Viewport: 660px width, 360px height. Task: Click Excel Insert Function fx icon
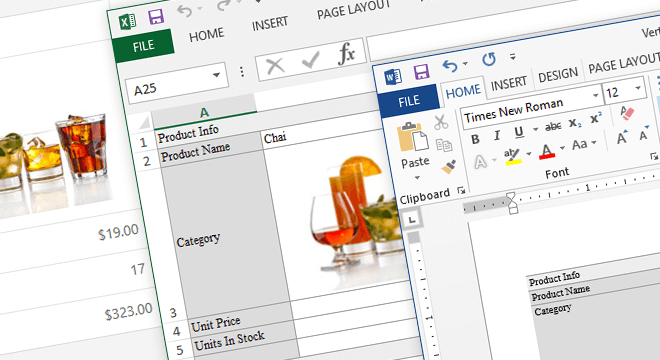(x=346, y=54)
